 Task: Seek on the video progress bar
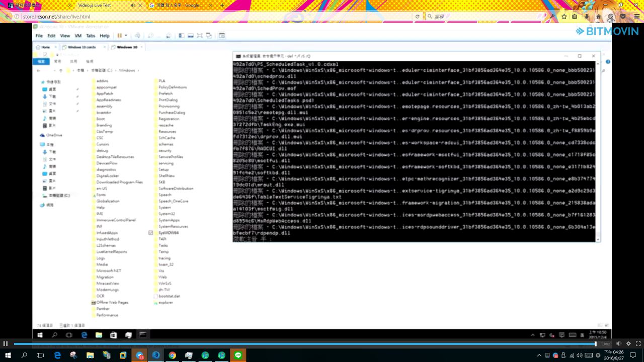pyautogui.click(x=302, y=344)
